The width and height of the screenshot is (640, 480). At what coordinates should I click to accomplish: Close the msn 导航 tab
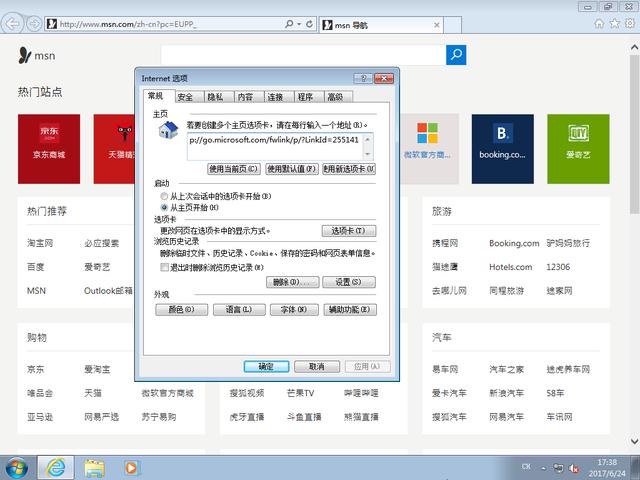[436, 25]
